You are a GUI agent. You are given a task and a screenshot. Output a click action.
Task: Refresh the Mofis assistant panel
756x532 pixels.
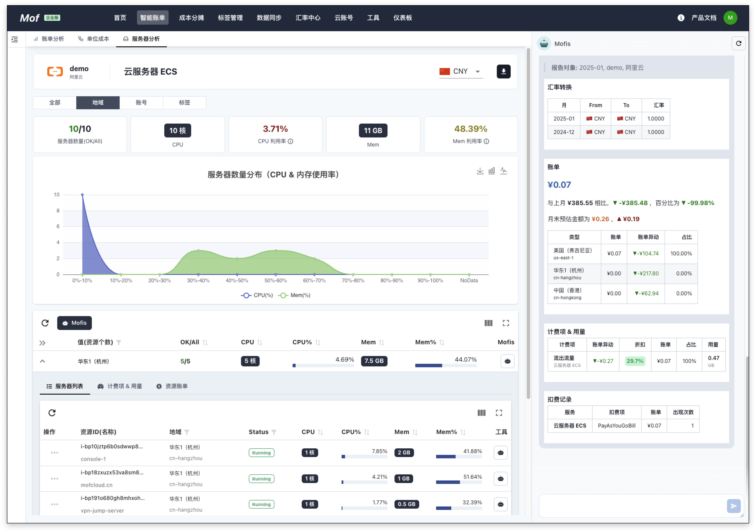(x=739, y=43)
